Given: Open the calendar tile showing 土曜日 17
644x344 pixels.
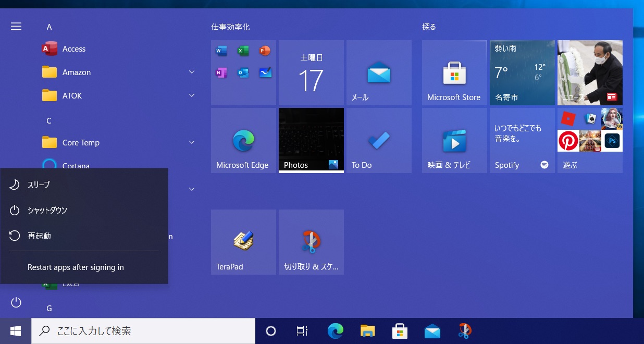Looking at the screenshot, I should pyautogui.click(x=311, y=72).
